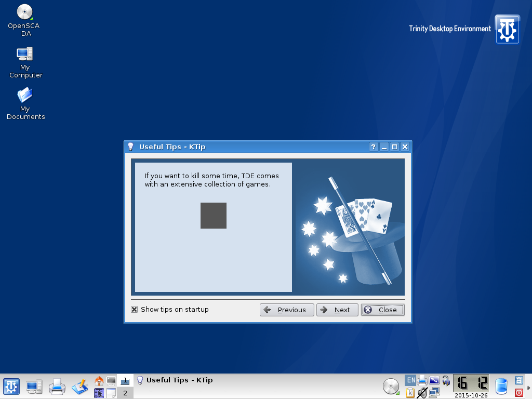Open My Documents desktop folder

tap(25, 96)
